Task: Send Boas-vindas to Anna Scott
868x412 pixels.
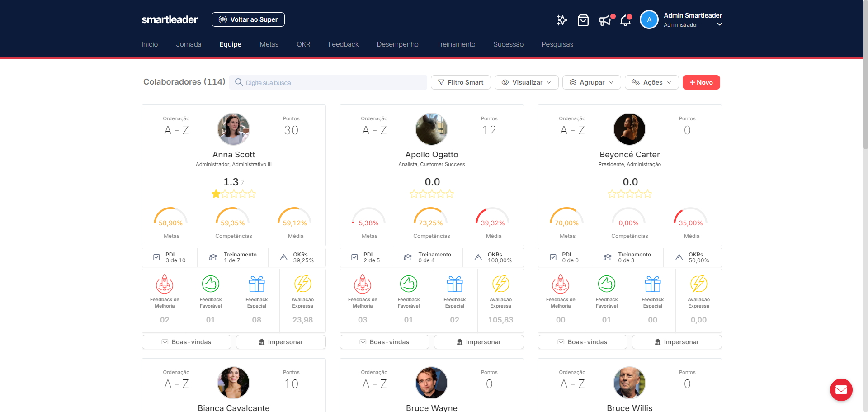Action: (186, 342)
